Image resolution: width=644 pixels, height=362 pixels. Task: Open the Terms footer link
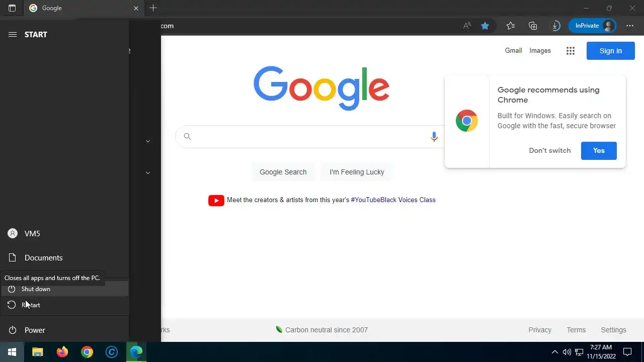click(576, 330)
